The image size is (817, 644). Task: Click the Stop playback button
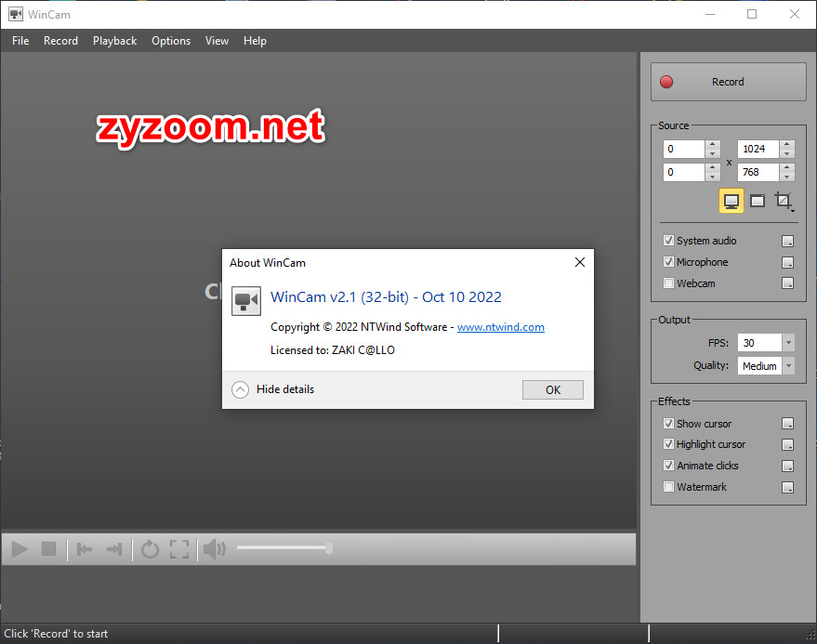pos(48,548)
